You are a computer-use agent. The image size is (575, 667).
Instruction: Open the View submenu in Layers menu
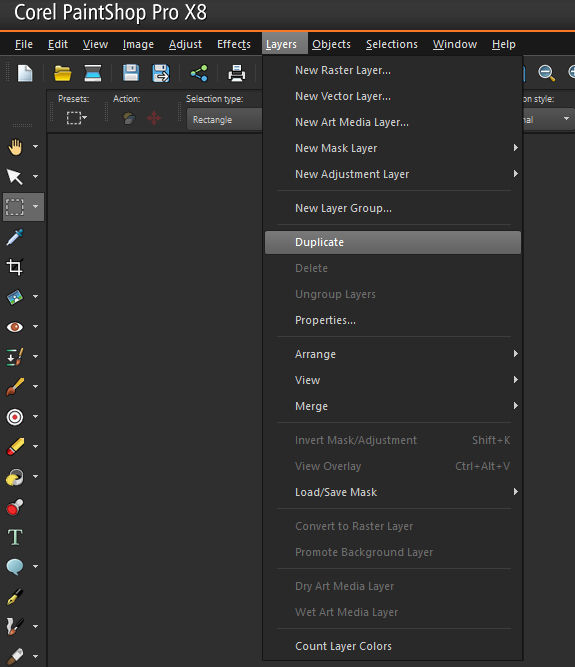(393, 380)
